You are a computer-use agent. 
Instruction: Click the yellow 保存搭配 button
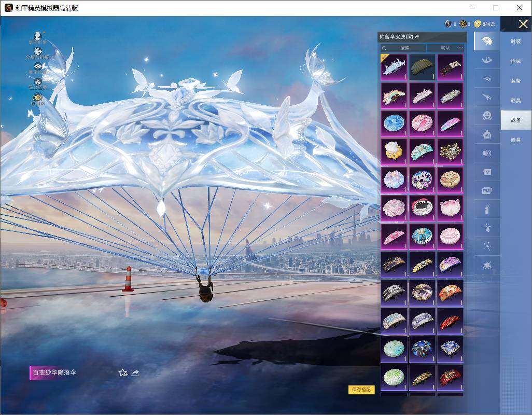click(361, 390)
